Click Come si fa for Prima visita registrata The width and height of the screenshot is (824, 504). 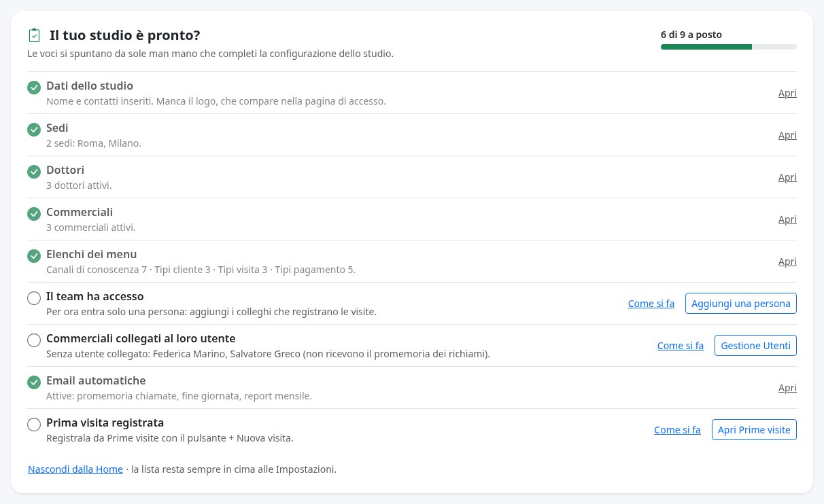click(x=677, y=430)
